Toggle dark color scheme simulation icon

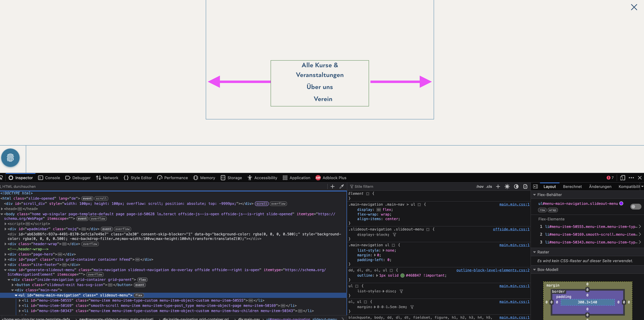[x=516, y=186]
